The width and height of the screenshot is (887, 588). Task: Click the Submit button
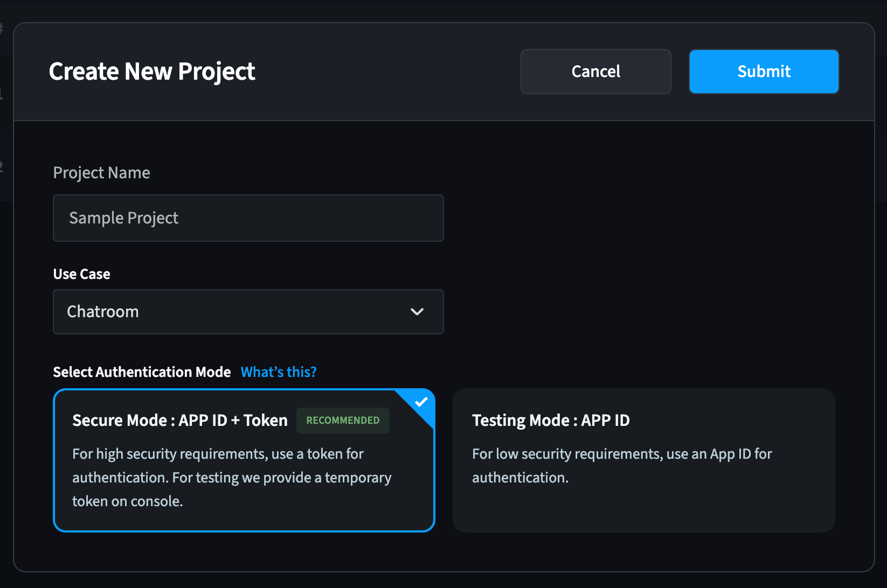764,72
